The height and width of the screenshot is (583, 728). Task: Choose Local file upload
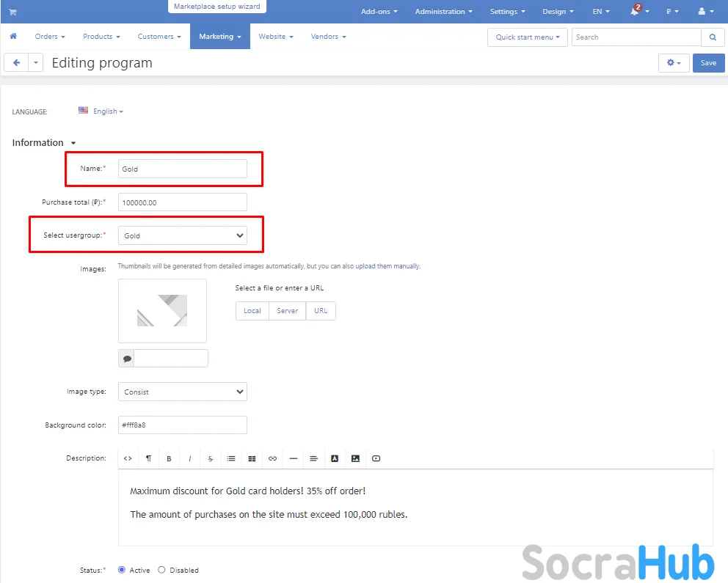tap(252, 311)
